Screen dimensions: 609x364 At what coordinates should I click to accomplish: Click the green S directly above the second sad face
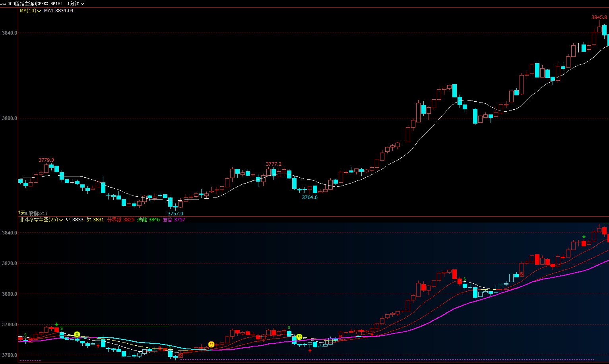(289, 328)
